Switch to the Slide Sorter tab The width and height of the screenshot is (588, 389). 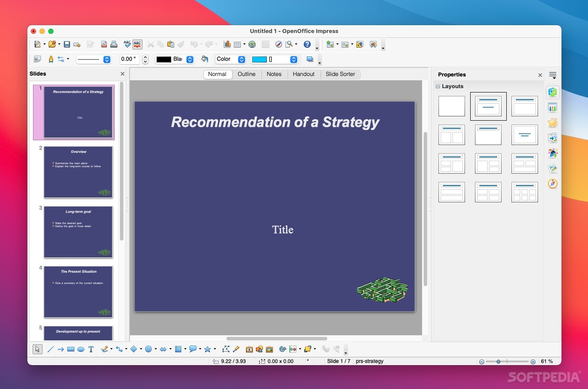[340, 74]
